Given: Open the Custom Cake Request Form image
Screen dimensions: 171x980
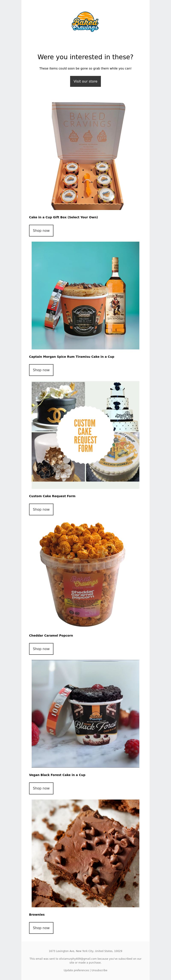Looking at the screenshot, I should coord(85,435).
